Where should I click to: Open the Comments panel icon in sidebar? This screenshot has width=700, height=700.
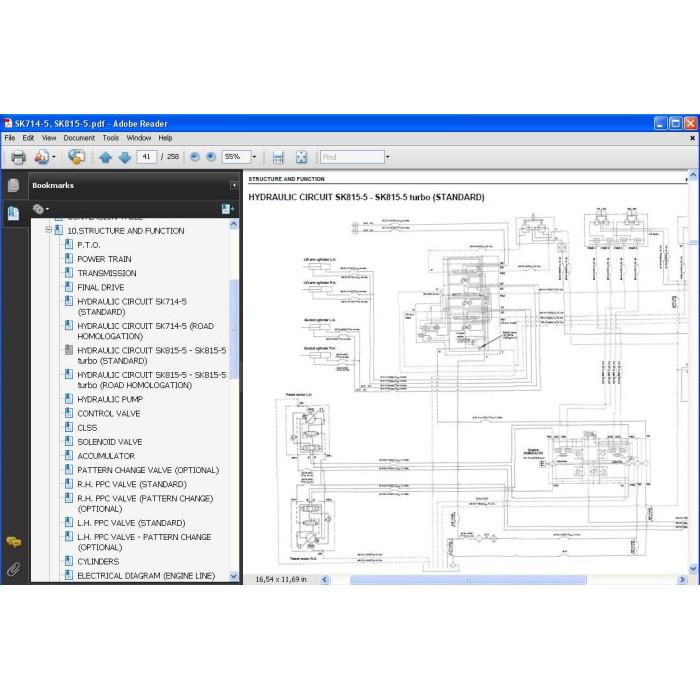[x=13, y=542]
